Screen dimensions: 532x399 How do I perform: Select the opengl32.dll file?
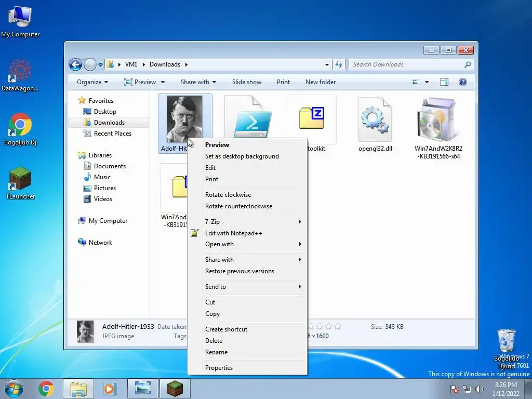pyautogui.click(x=375, y=125)
